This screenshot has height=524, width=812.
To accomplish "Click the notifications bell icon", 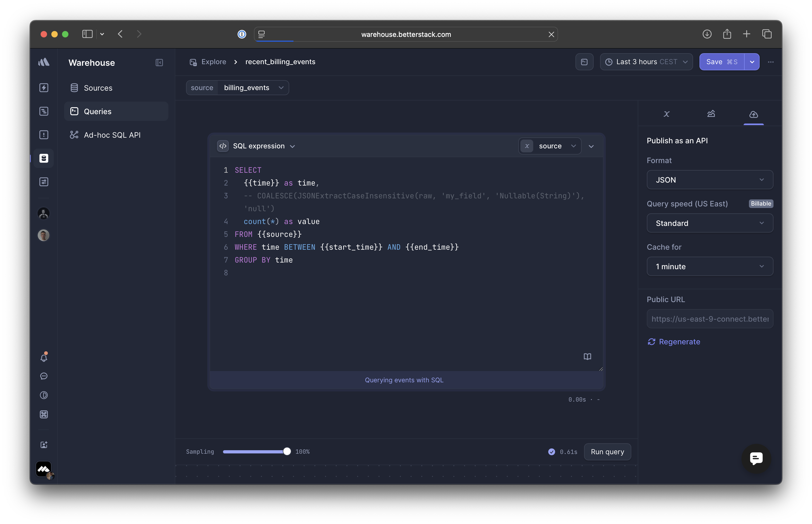I will coord(44,358).
